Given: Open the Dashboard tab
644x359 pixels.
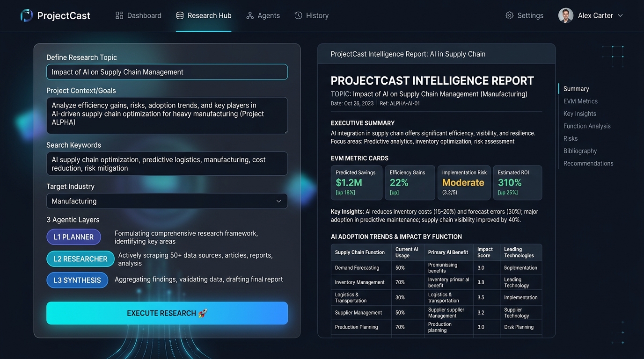Looking at the screenshot, I should click(139, 15).
